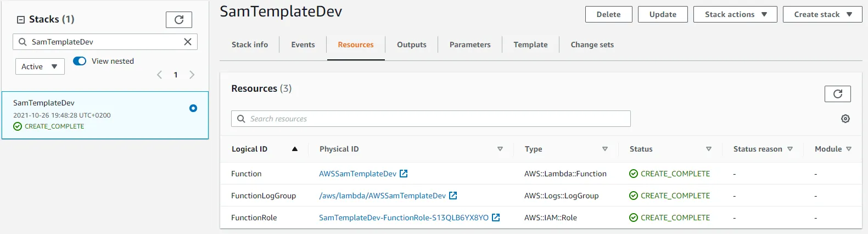Click the FunctionLogGroup logical ID cell
Screen dimensions: 868x234
tap(264, 196)
